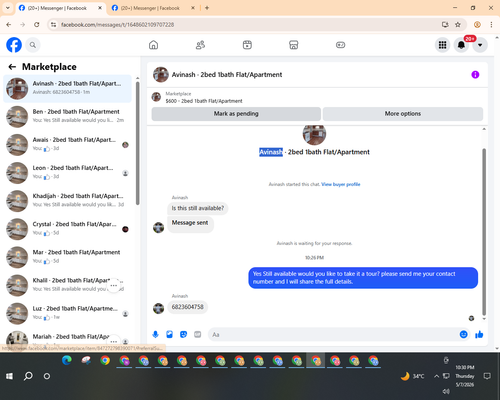Expand the account dropdown arrow
This screenshot has width=500, height=400.
pyautogui.click(x=480, y=45)
